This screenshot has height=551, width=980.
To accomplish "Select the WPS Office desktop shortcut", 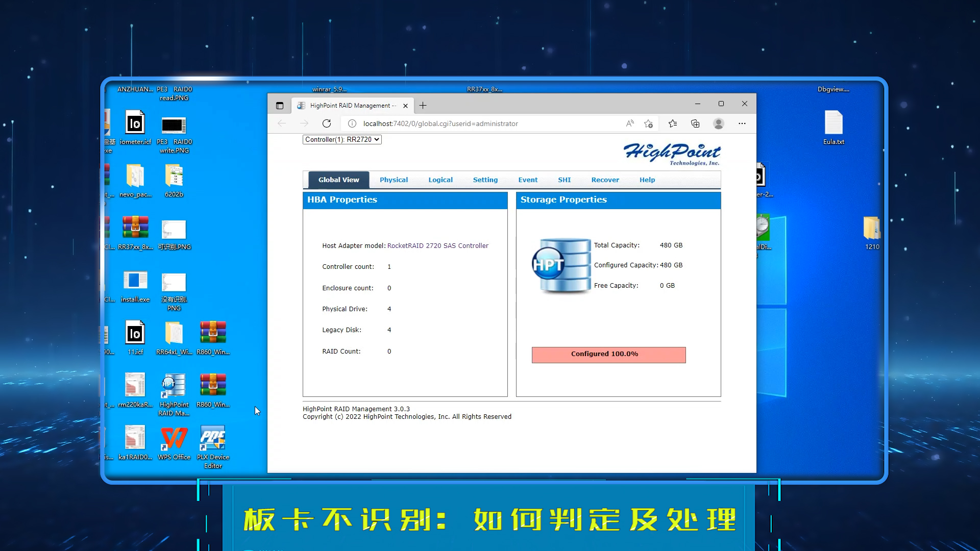I will coord(174,443).
